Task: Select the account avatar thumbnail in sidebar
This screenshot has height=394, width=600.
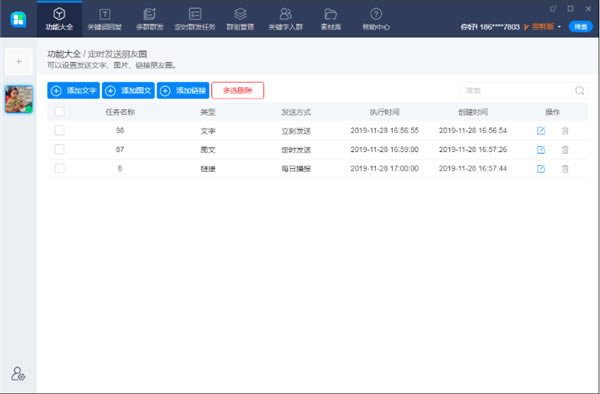Action: 19,99
